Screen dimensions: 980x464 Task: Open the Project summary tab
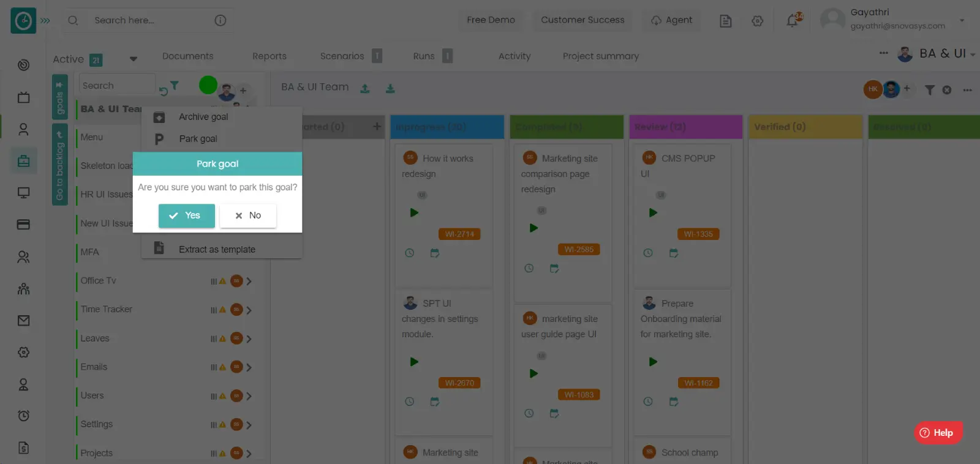tap(601, 56)
